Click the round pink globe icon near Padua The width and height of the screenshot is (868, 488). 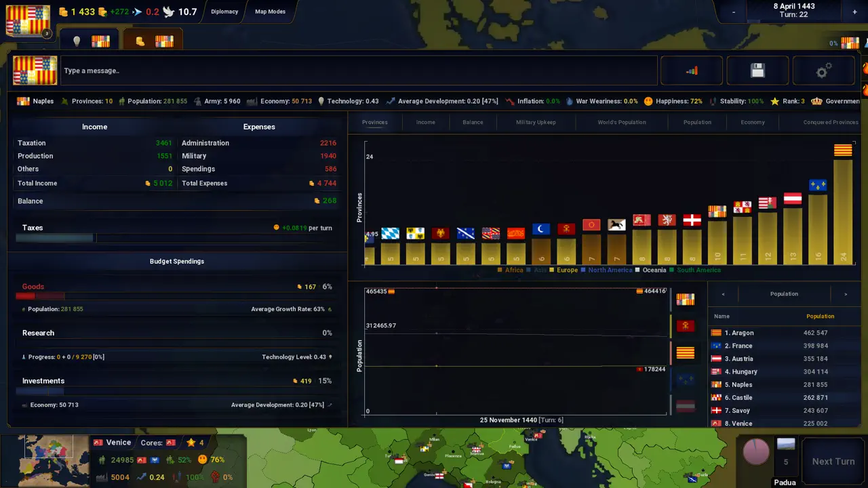[756, 451]
